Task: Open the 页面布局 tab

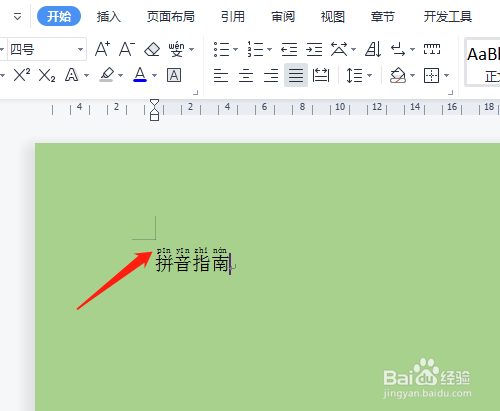Action: [171, 16]
